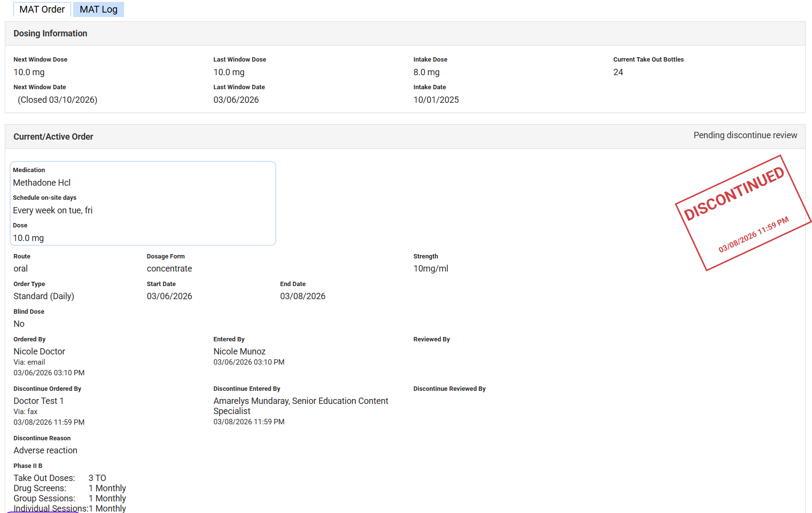
Task: Select the Methadone Hcl medication value
Action: [42, 183]
